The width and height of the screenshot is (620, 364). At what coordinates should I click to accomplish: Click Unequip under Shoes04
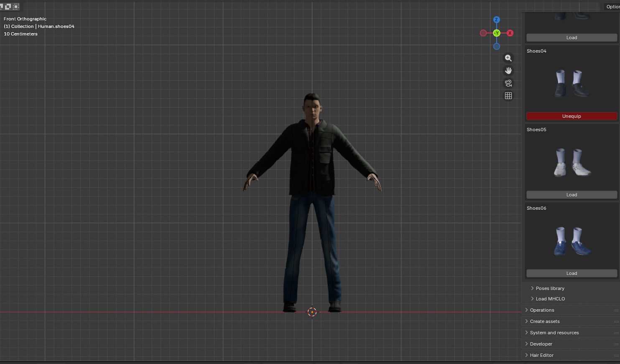(572, 116)
